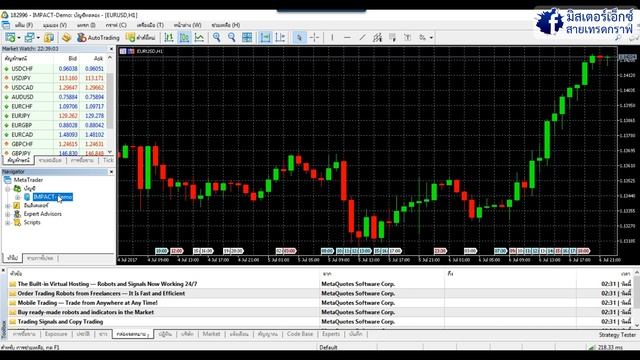Pick the Fibonacci Retracement tool
640x360 pixels.
[392, 38]
